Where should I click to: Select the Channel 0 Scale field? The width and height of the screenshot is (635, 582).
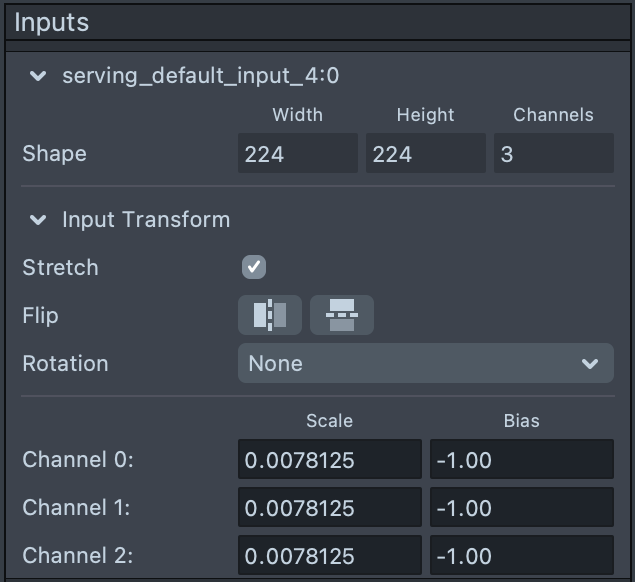[x=329, y=460]
